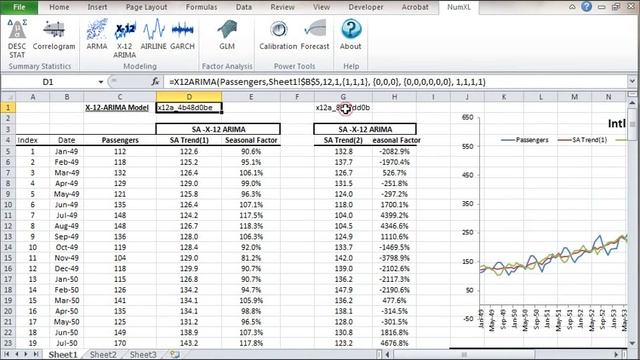This screenshot has height=360, width=640.
Task: Select Seasonal Factor cell 117.5%
Action: click(x=251, y=215)
